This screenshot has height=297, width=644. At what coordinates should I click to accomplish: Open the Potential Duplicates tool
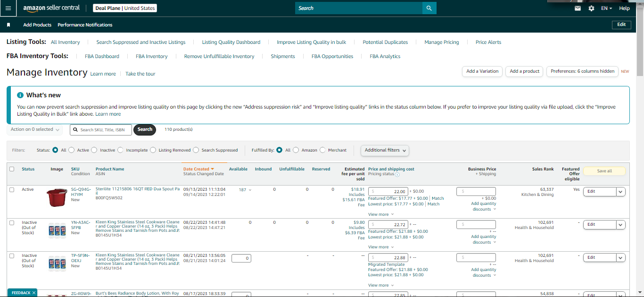(385, 42)
